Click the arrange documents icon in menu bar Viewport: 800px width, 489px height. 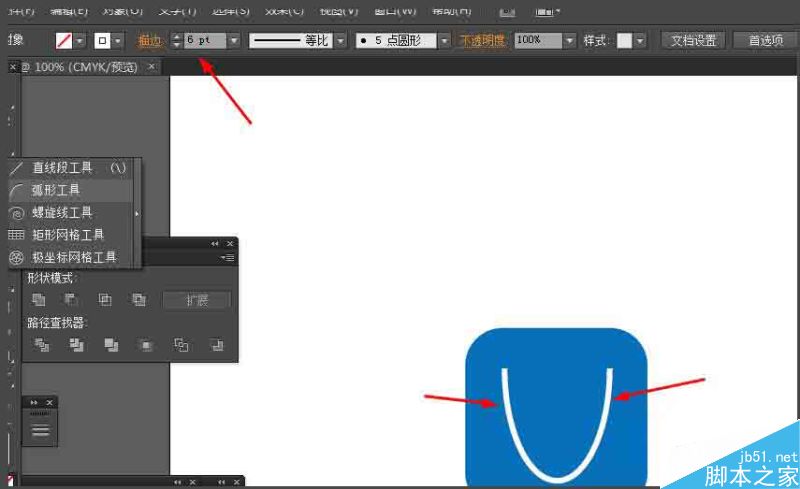[x=547, y=11]
